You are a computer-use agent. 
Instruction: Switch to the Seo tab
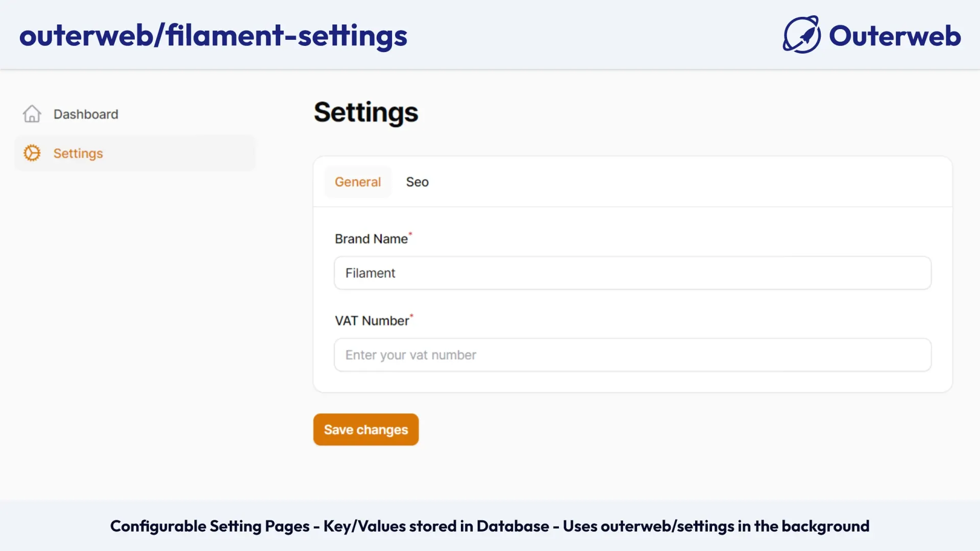click(417, 182)
